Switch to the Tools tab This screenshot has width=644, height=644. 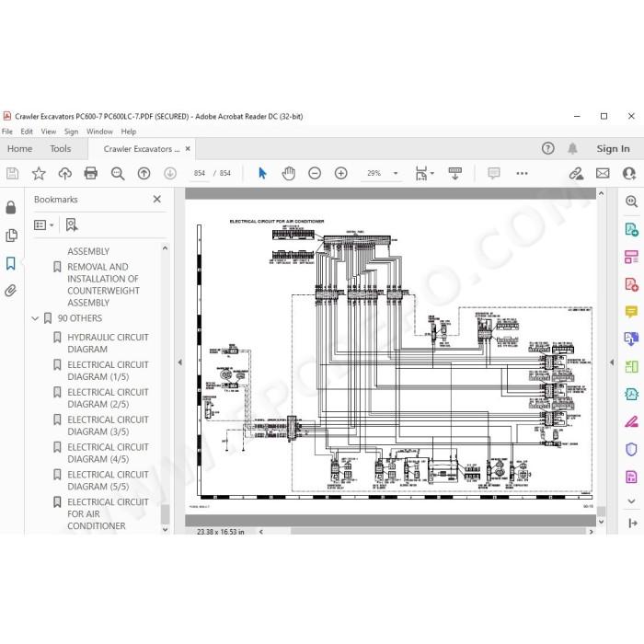[x=61, y=149]
